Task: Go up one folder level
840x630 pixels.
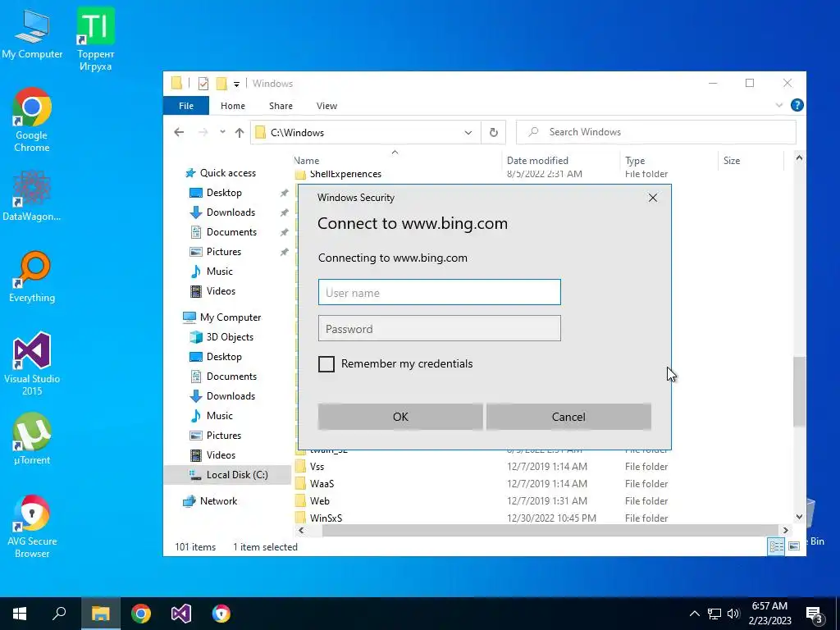Action: pyautogui.click(x=240, y=132)
